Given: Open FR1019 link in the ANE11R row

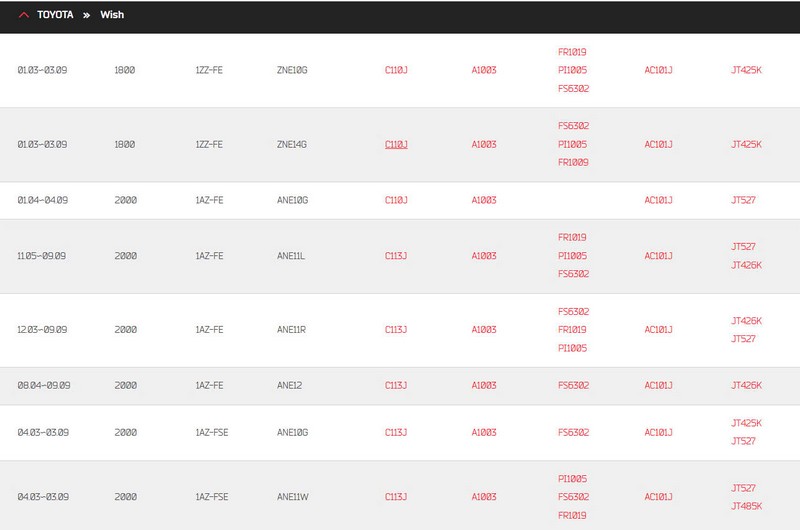Looking at the screenshot, I should point(573,330).
